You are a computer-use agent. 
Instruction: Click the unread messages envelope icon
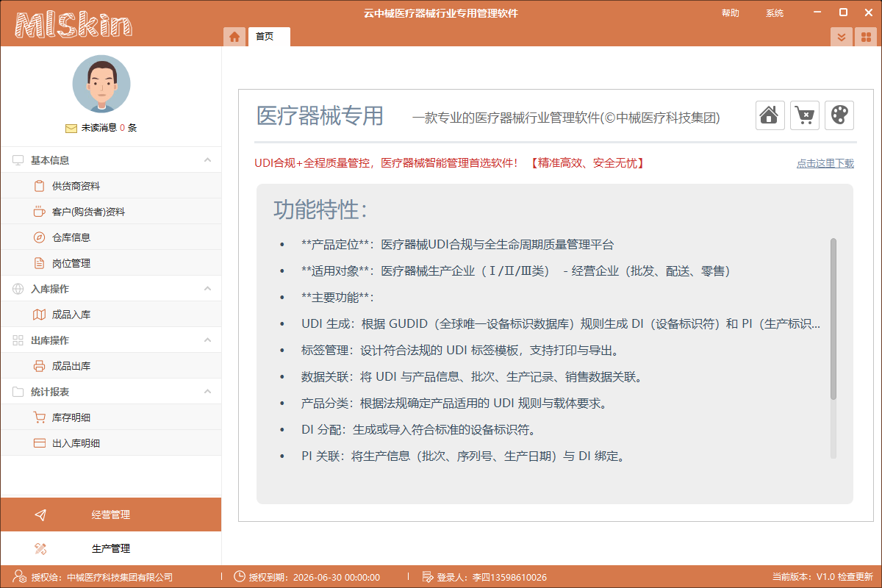[x=71, y=128]
